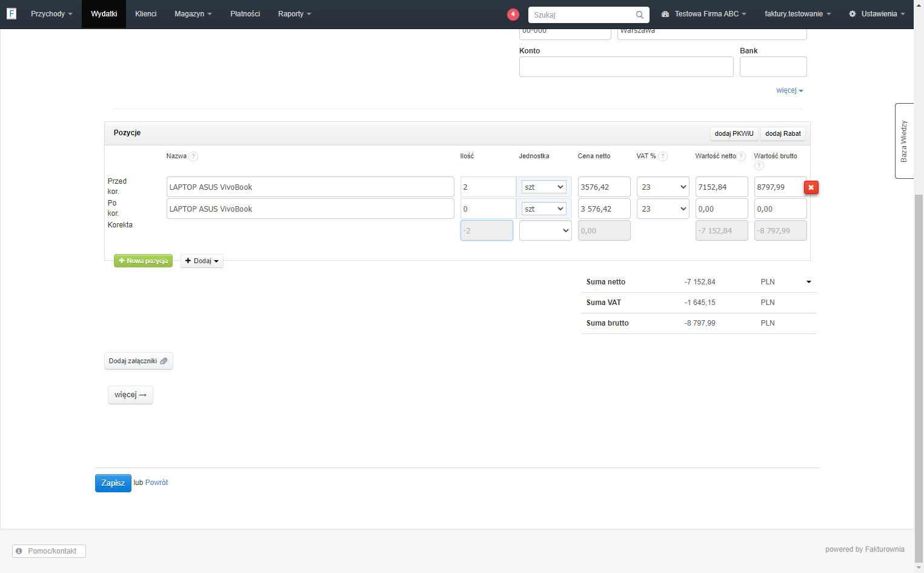This screenshot has width=924, height=573.
Task: Click the więcej arrow button
Action: tap(130, 395)
